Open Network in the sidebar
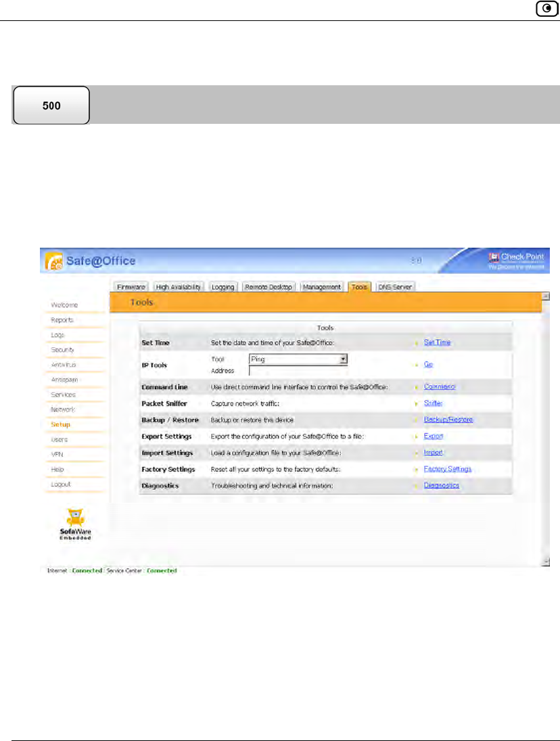 coord(63,409)
